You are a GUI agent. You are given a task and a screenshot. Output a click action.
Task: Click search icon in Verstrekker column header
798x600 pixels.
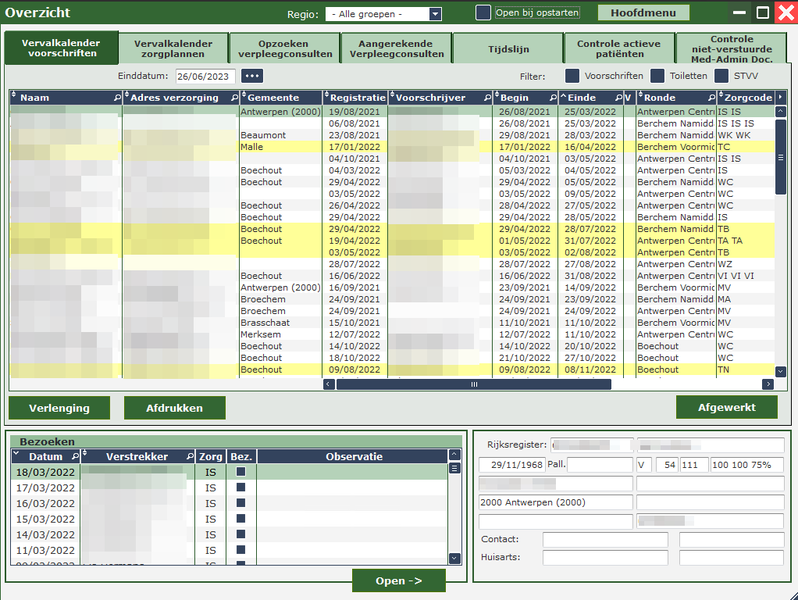[x=189, y=457]
